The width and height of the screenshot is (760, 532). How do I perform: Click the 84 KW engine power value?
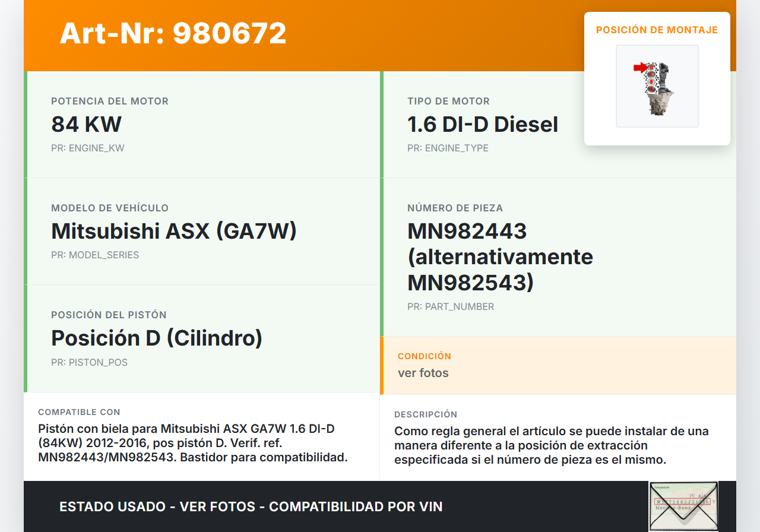(87, 125)
